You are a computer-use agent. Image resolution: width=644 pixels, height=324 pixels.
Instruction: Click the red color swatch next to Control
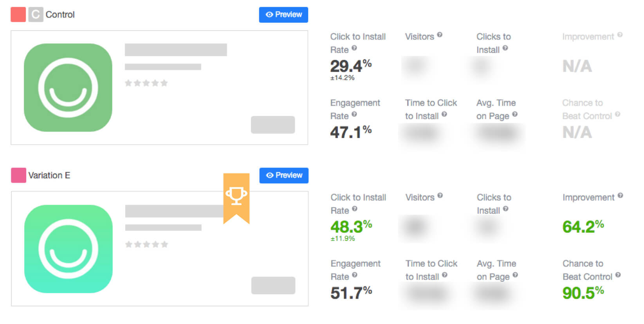click(x=18, y=14)
